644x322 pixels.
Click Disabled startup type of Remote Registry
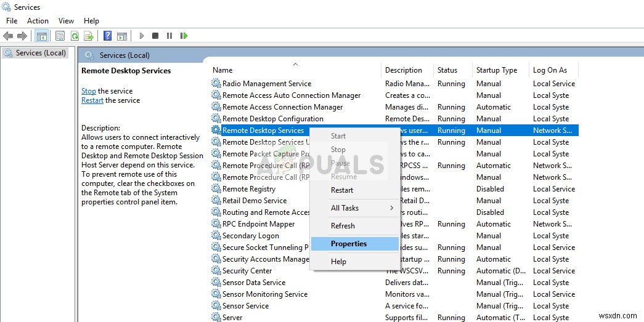[490, 189]
